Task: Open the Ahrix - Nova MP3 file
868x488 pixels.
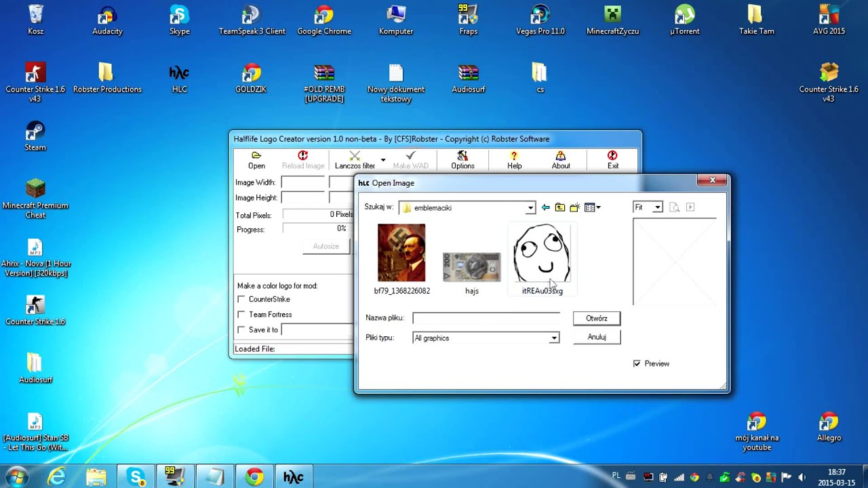Action: point(35,258)
